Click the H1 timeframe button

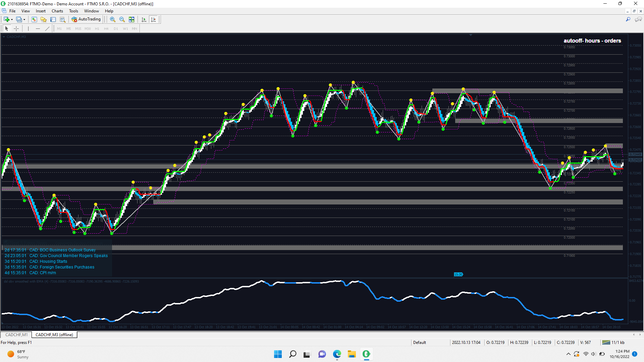(x=97, y=29)
